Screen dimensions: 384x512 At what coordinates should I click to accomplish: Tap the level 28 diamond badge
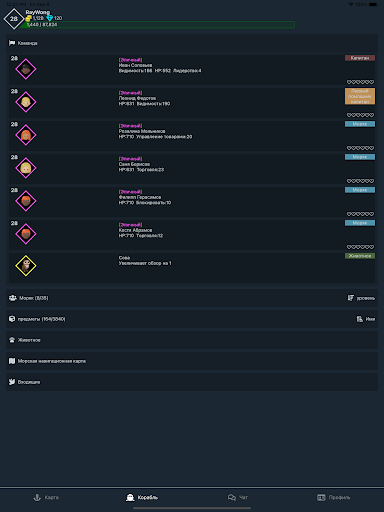coord(14,19)
